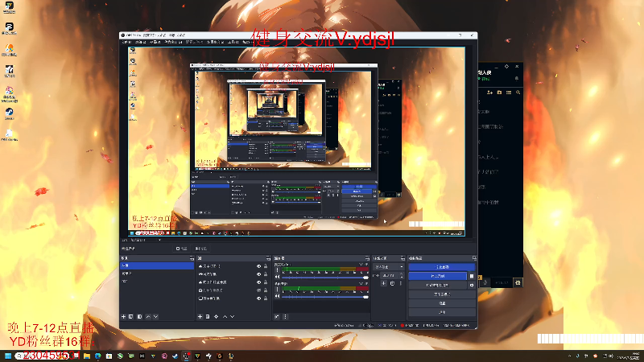Open virtual camera settings gear icon
Viewport: 644px width, 362px height.
(472, 285)
